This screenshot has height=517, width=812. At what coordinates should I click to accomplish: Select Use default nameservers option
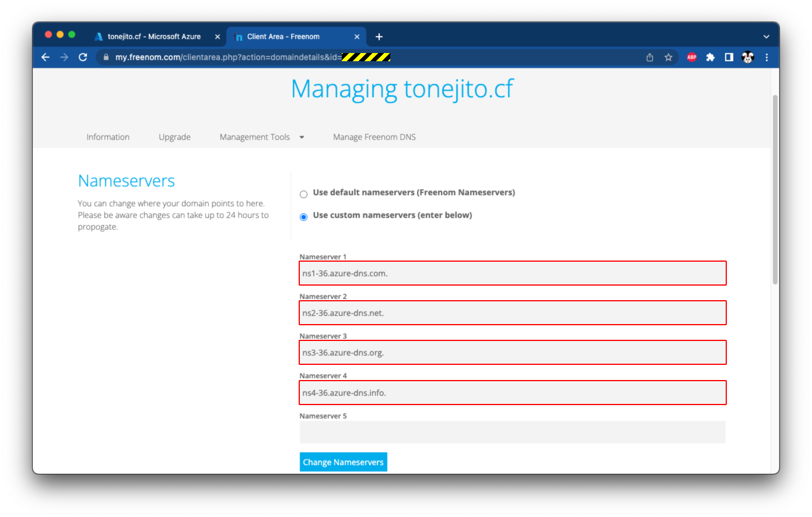(303, 194)
